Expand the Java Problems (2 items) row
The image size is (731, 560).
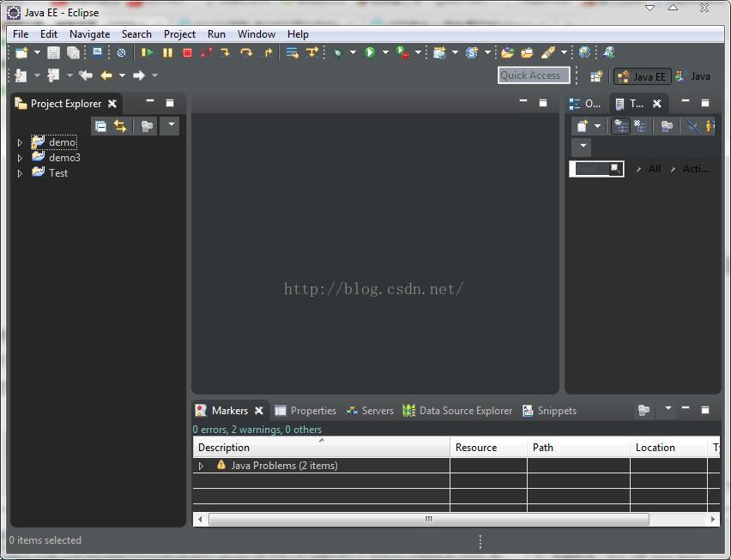202,466
